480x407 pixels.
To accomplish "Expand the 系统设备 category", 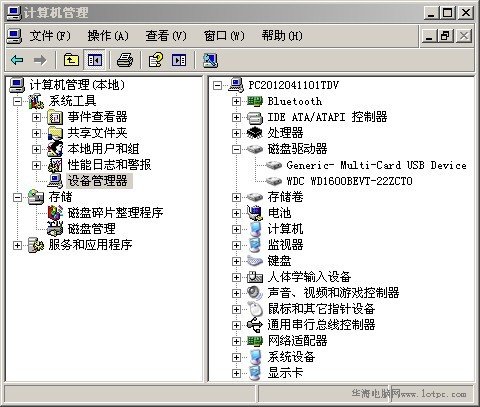I will (236, 357).
